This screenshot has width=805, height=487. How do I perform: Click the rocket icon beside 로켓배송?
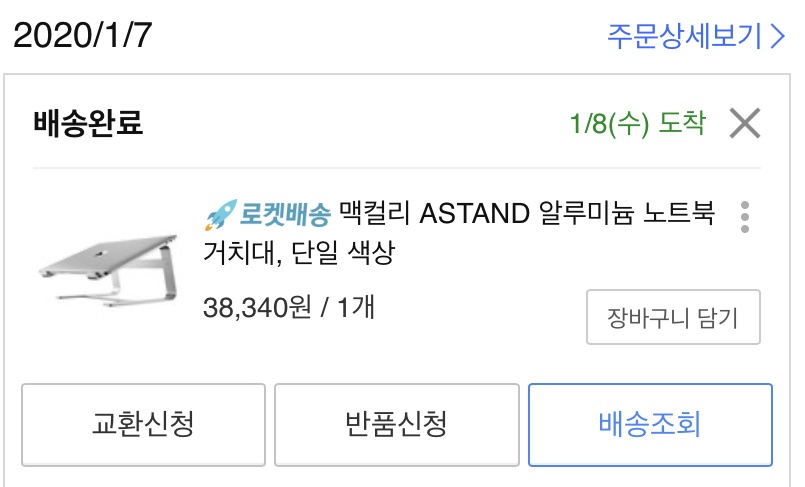coord(221,215)
